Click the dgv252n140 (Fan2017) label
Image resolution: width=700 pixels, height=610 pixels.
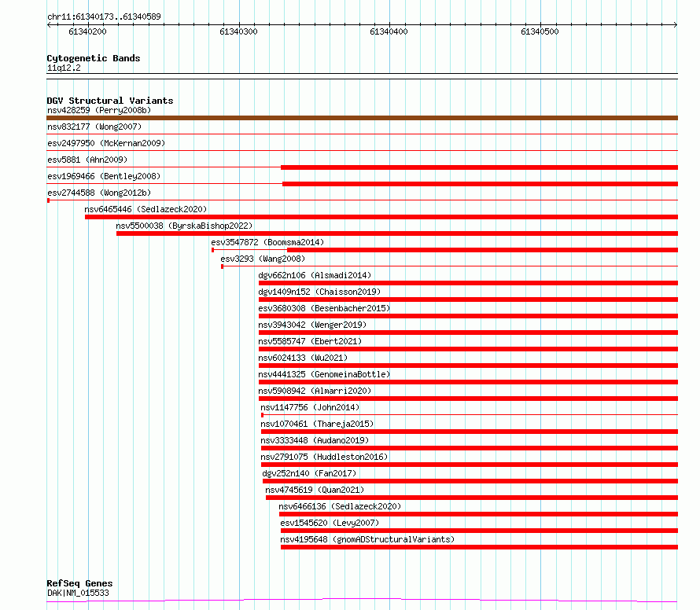[309, 473]
